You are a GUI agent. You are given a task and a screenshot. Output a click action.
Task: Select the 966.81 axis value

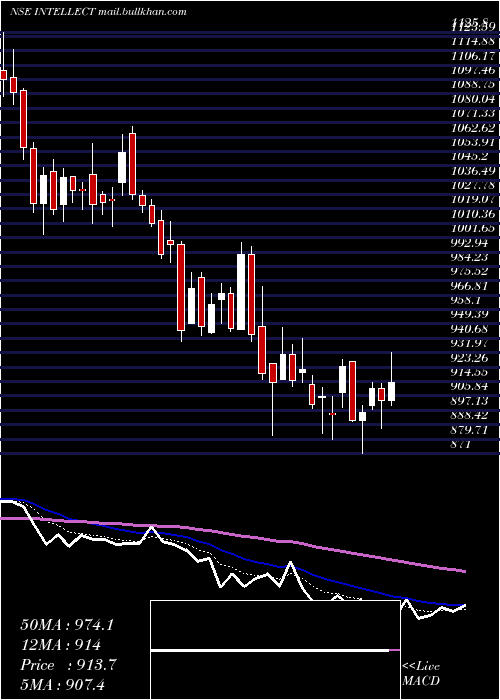pos(469,286)
